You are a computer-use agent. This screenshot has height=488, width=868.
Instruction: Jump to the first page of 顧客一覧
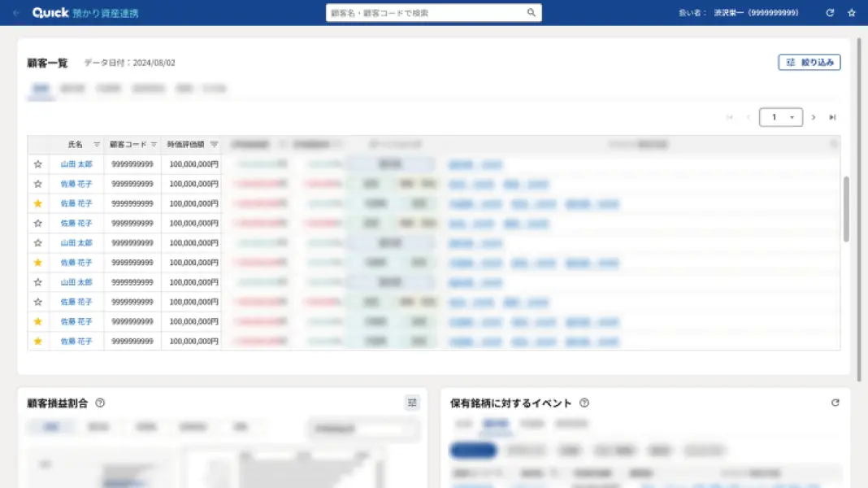coord(730,117)
